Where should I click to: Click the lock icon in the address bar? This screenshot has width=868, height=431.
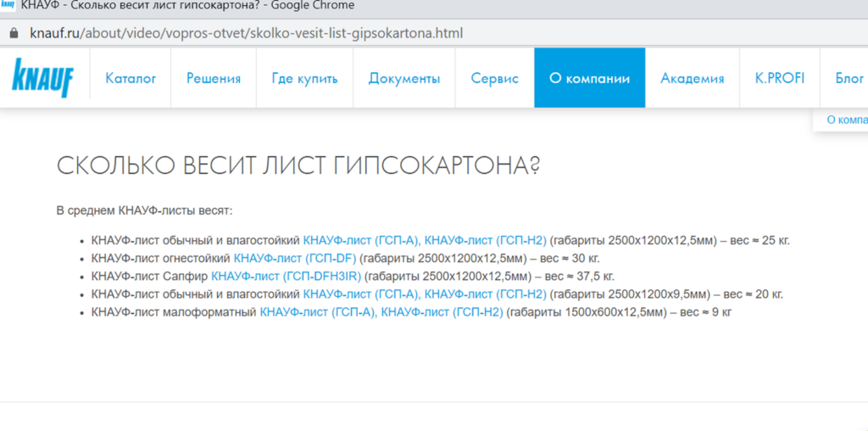tap(14, 33)
